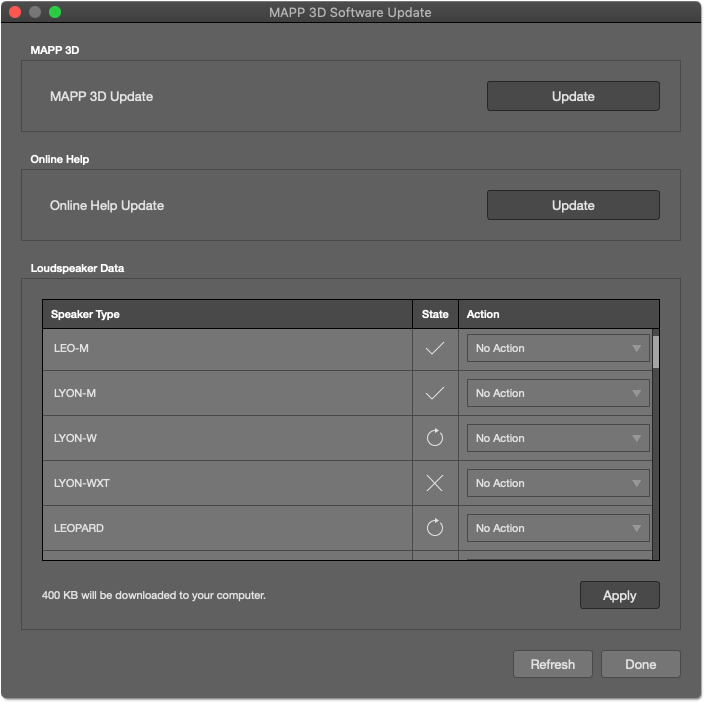706x703 pixels.
Task: Click the LYON-WXT not-installed X icon
Action: 435,483
